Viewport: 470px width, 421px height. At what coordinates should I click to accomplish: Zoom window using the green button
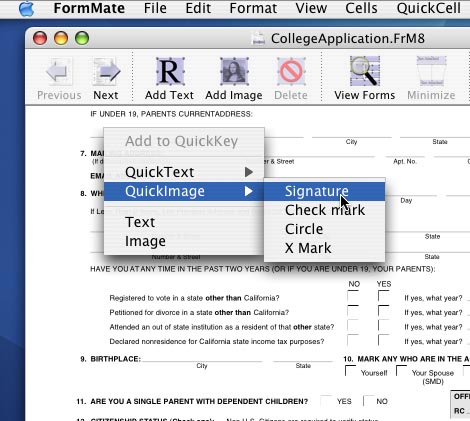point(82,38)
